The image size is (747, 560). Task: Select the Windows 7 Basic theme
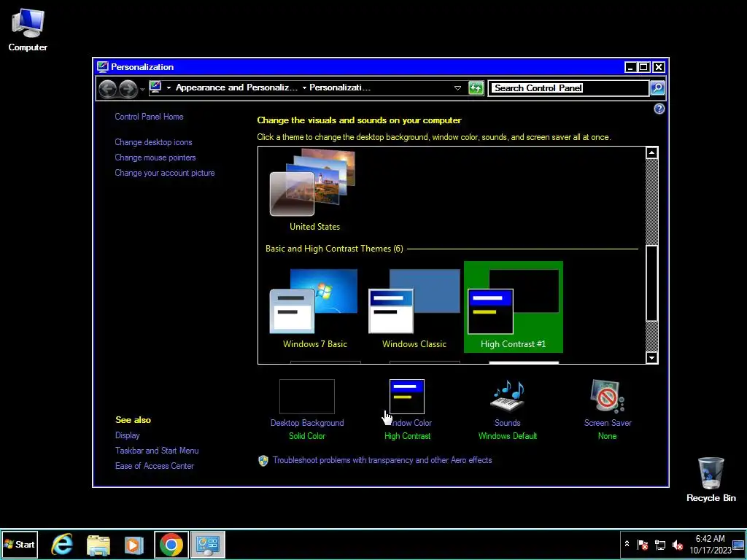[314, 307]
